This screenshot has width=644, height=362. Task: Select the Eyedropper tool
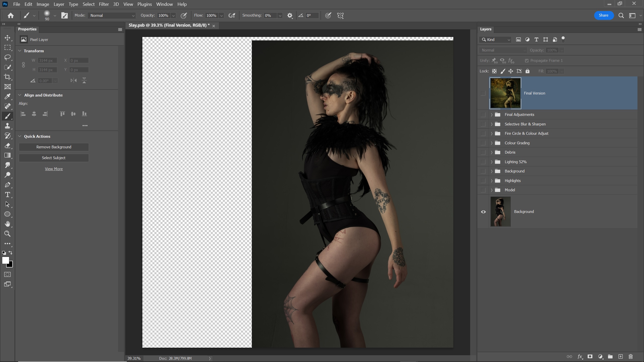click(7, 96)
